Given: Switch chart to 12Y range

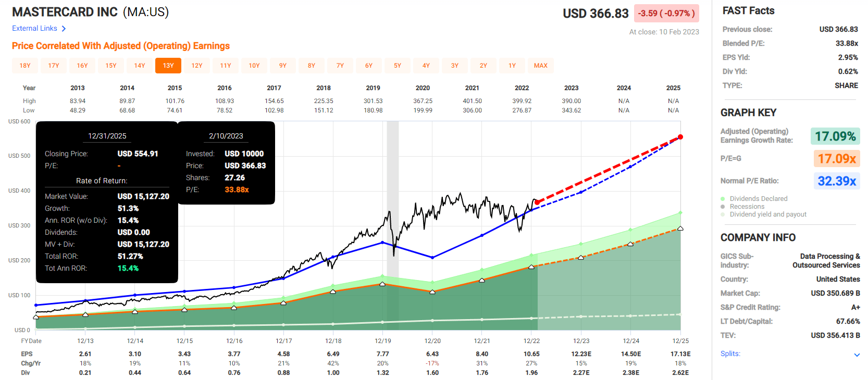Looking at the screenshot, I should click(197, 66).
